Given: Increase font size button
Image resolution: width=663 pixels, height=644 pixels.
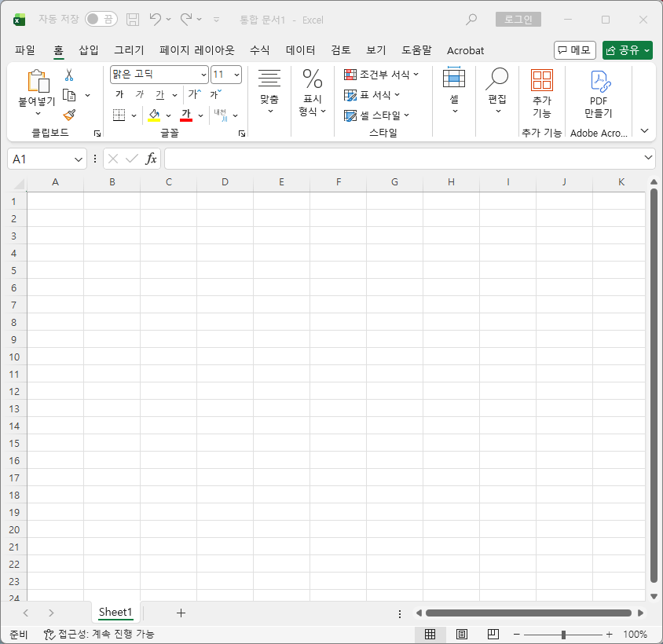Looking at the screenshot, I should point(195,94).
